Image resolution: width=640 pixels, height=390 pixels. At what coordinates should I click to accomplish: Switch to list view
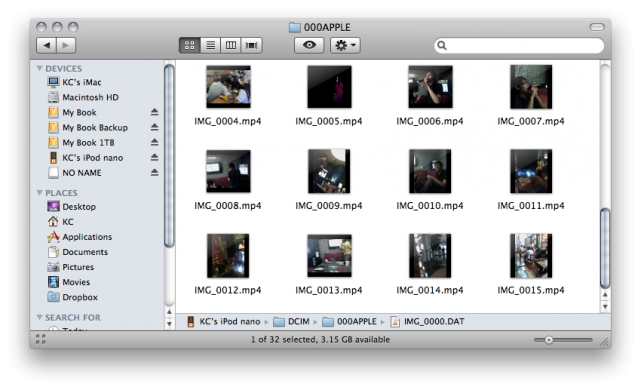click(x=210, y=45)
